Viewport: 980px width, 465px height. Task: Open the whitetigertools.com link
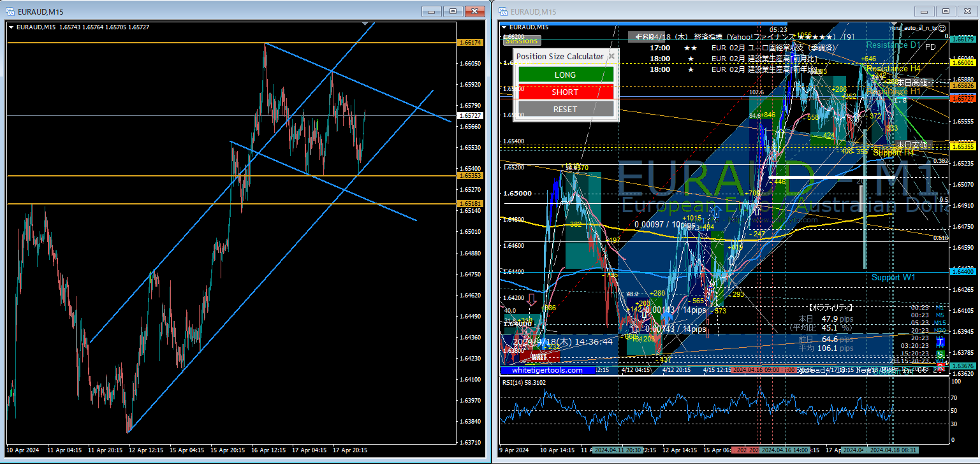click(547, 370)
